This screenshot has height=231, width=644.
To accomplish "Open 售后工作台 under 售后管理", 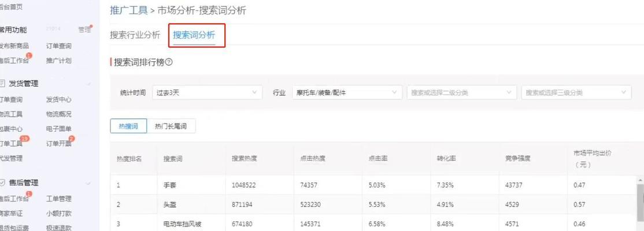I will [x=14, y=199].
